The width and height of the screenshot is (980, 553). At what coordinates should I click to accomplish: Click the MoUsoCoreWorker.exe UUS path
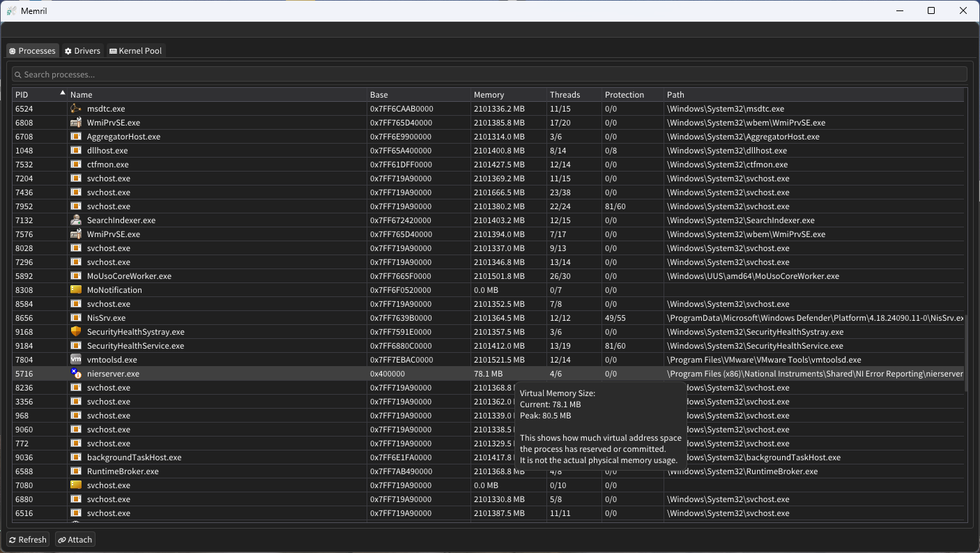coord(753,276)
